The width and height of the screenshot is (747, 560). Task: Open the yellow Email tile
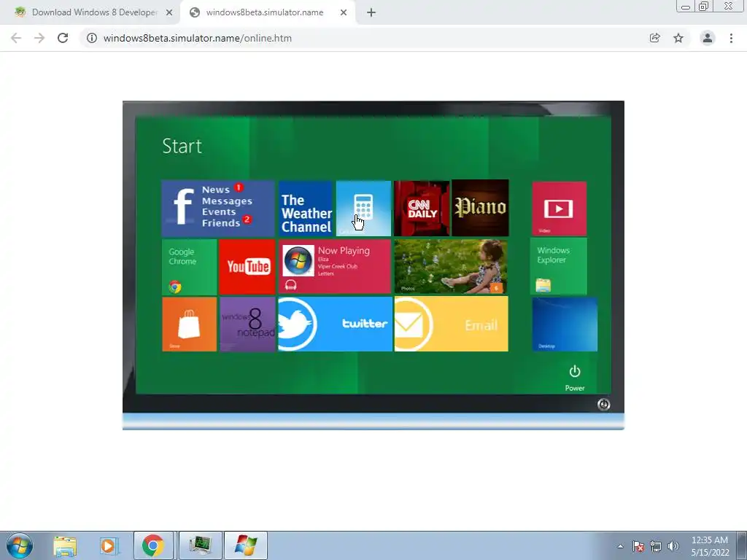coord(451,324)
